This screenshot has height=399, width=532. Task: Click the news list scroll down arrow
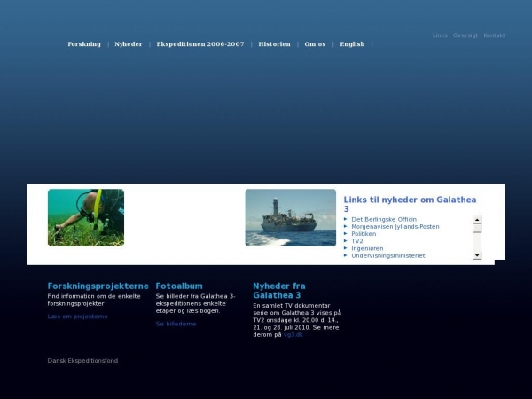pos(477,255)
